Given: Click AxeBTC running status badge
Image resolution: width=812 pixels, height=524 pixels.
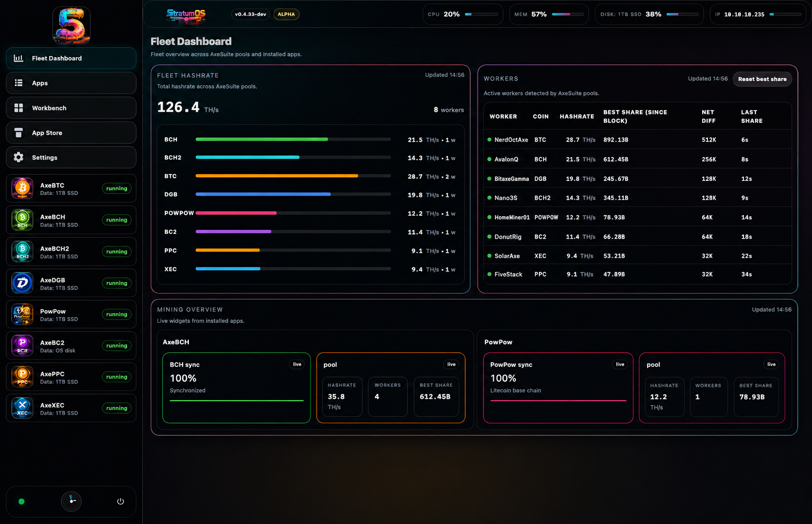Looking at the screenshot, I should click(117, 189).
